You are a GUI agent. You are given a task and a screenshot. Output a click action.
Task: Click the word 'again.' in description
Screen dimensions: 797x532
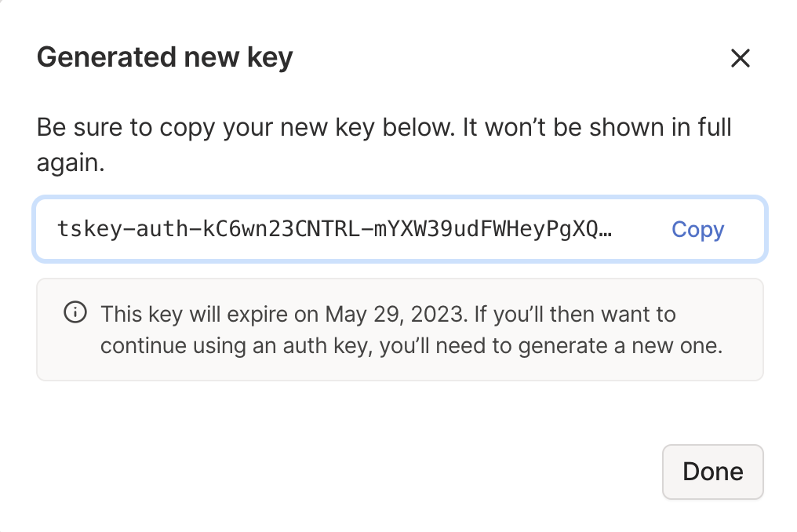tap(71, 163)
